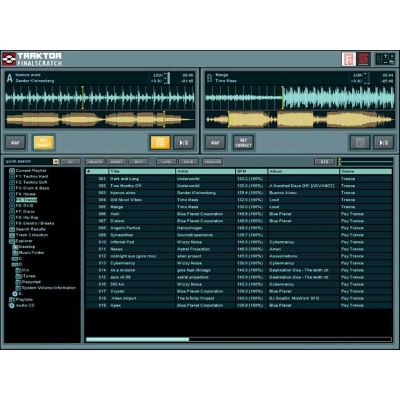Image resolution: width=400 pixels, height=400 pixels.
Task: Select track 012 midnight sun (gms mix)
Action: (239, 256)
